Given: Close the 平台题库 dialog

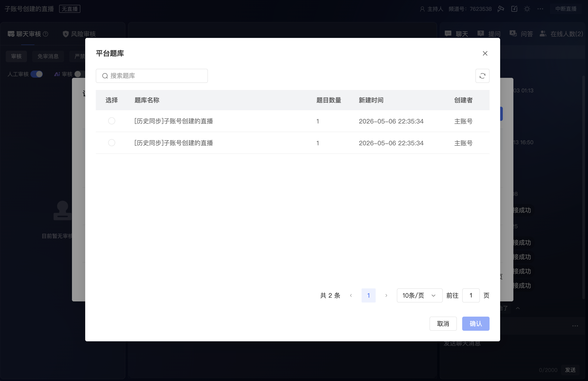Looking at the screenshot, I should (x=485, y=53).
